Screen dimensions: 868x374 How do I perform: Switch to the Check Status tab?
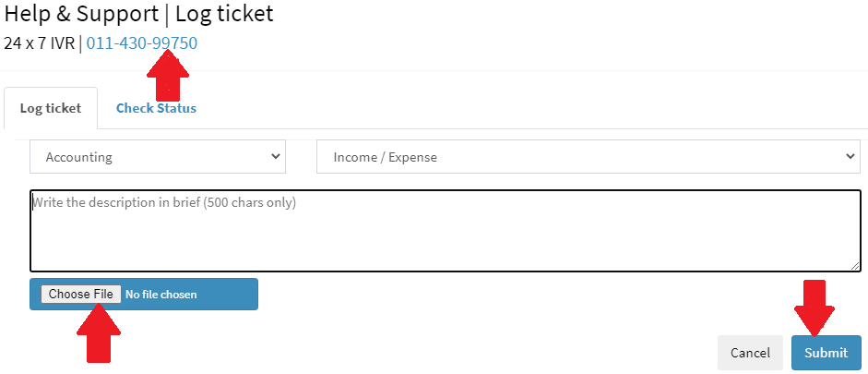[x=156, y=108]
